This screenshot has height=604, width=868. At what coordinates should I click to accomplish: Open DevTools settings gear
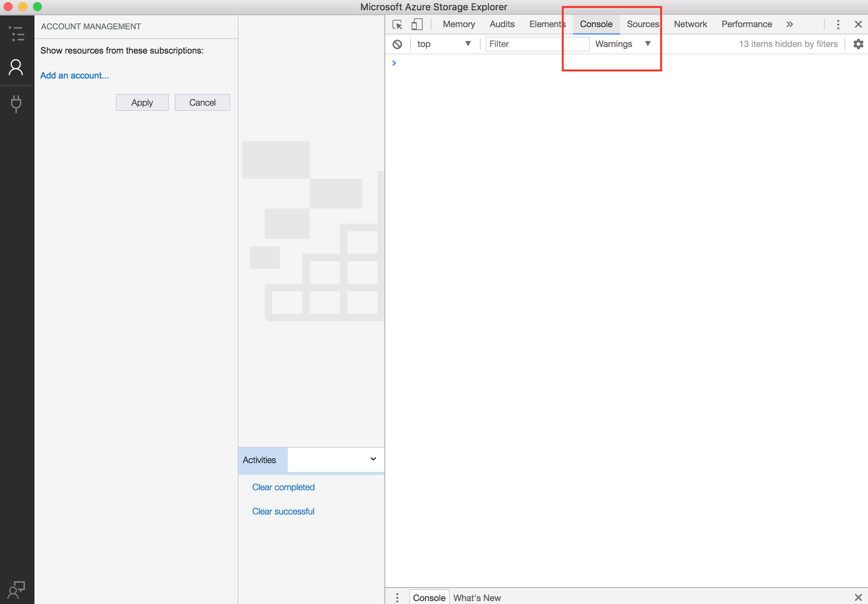(857, 44)
